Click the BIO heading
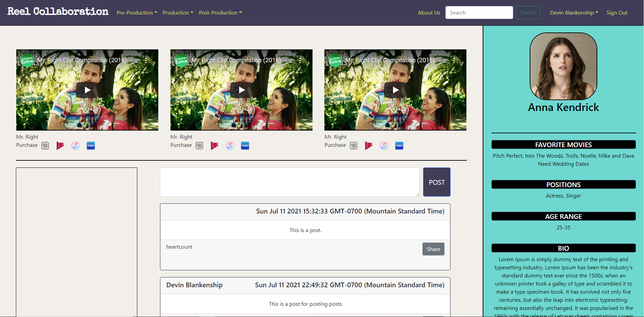Image resolution: width=644 pixels, height=317 pixels. pos(563,248)
